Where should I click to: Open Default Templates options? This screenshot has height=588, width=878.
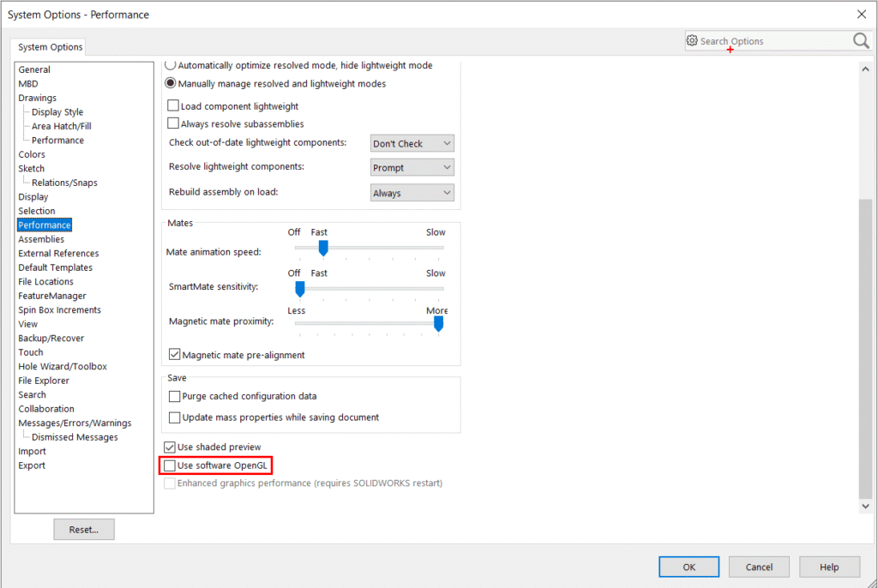[x=55, y=267]
